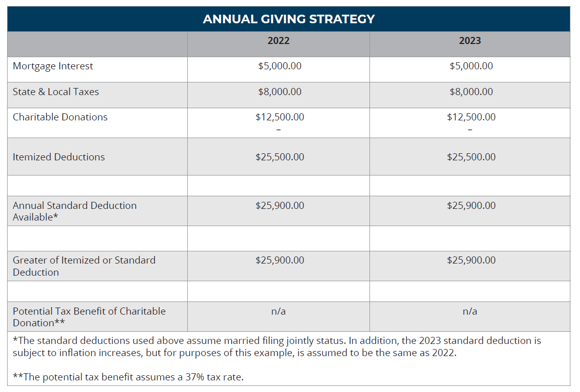Select 2023 itemized deductions $25,500.00 cell
580x392 pixels.
click(x=471, y=157)
